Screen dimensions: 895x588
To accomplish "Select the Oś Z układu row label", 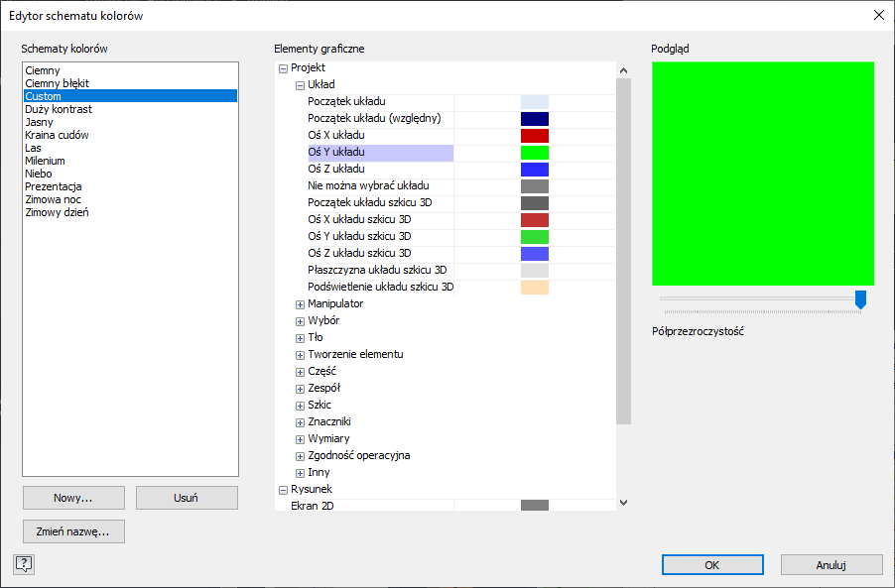I will click(x=336, y=169).
